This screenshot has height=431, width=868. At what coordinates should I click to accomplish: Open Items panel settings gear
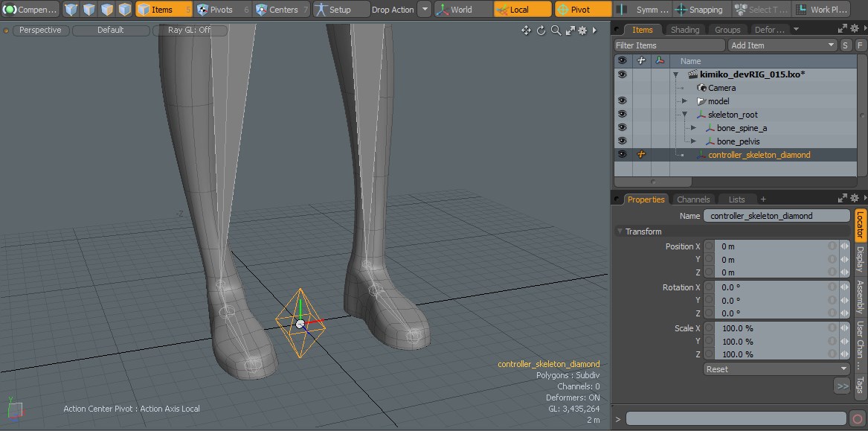coord(854,29)
